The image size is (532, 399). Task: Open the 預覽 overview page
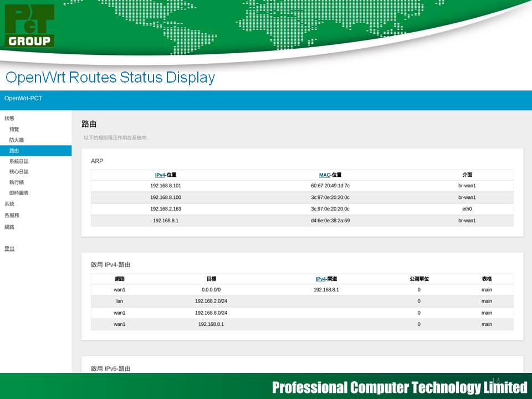(14, 129)
